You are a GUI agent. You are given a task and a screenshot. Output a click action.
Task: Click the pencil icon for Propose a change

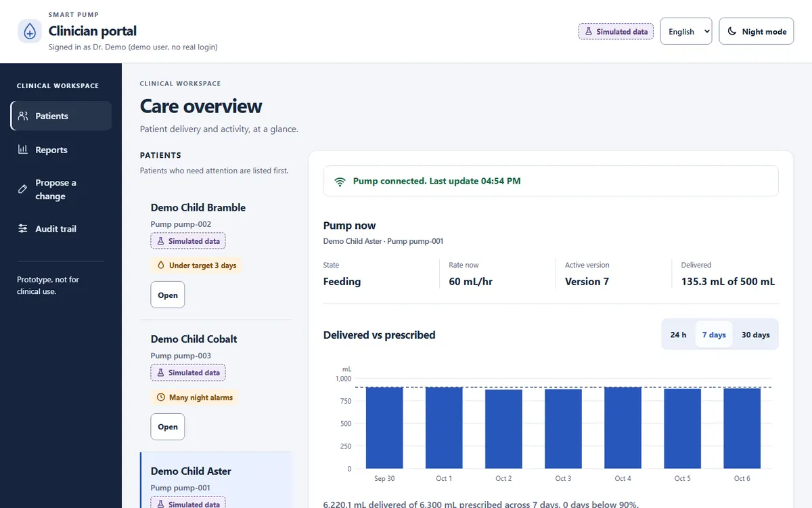(23, 190)
